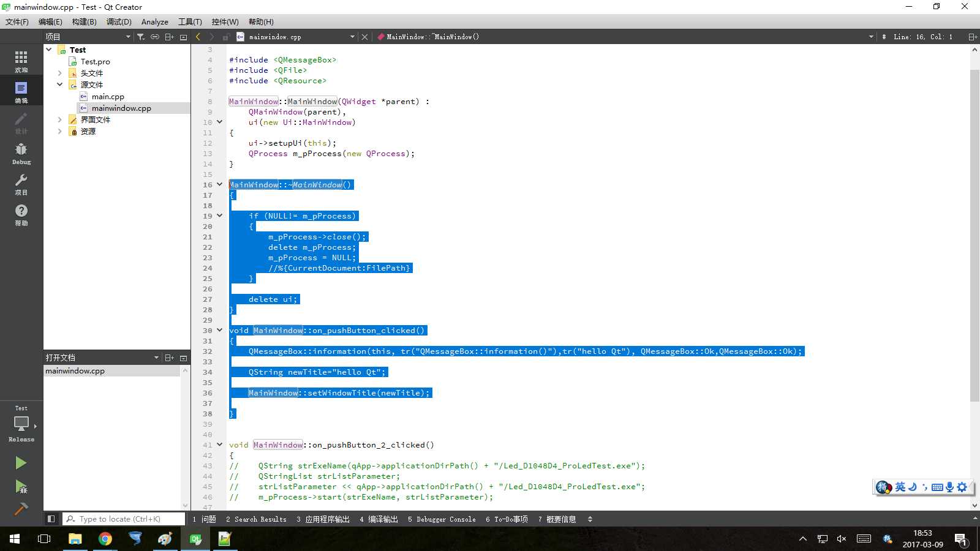Select main.cpp in project tree
The width and height of the screenshot is (980, 551).
tap(108, 96)
